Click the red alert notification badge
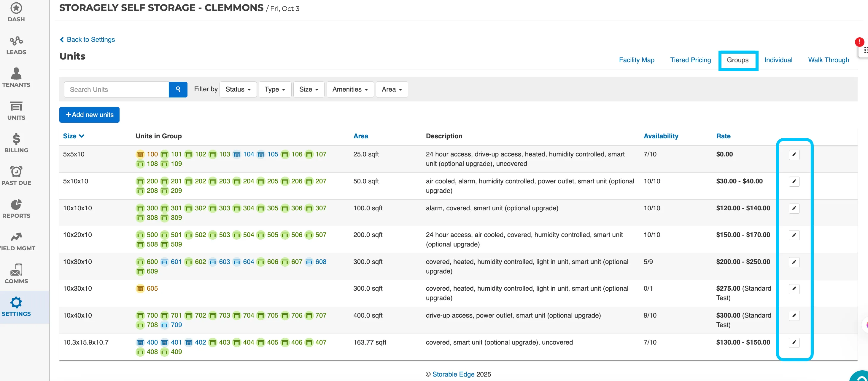 859,42
